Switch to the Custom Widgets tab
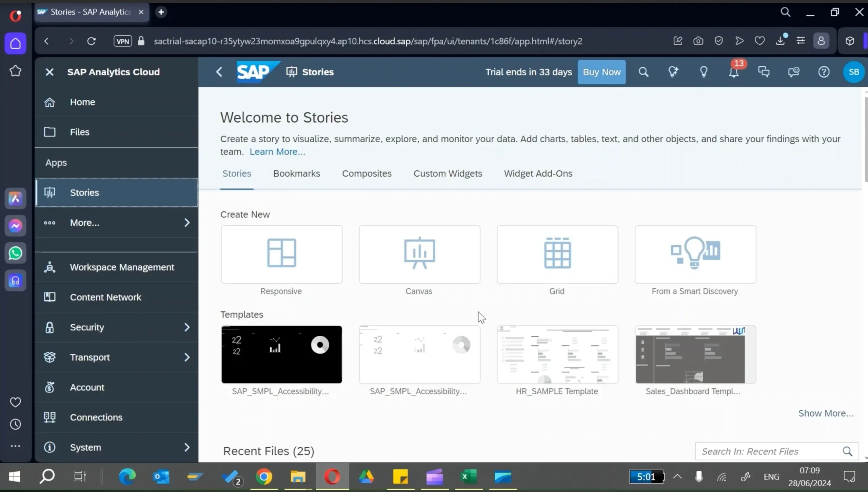Screen dimensions: 868x492 (x=448, y=173)
